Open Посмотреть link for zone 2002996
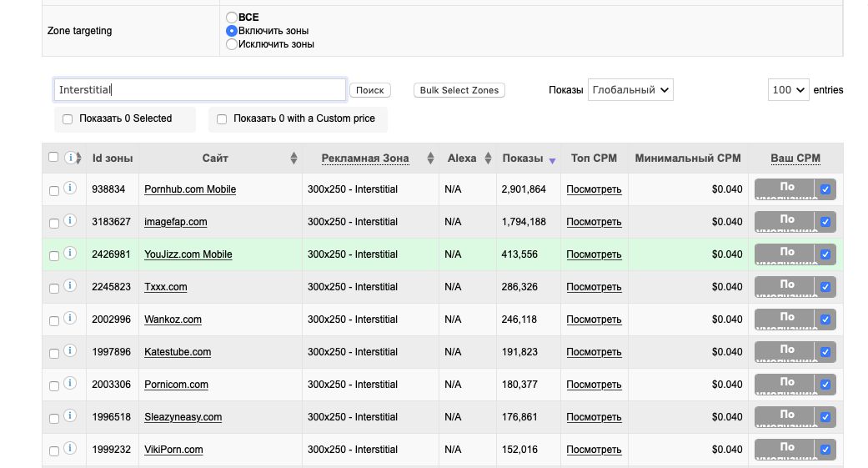This screenshot has width=868, height=468. [x=594, y=320]
